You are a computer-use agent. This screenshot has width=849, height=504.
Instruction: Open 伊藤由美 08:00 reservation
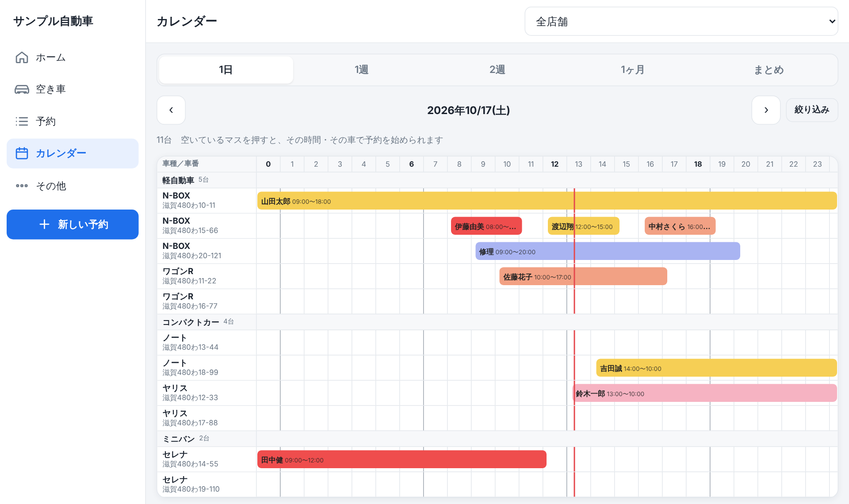click(486, 226)
